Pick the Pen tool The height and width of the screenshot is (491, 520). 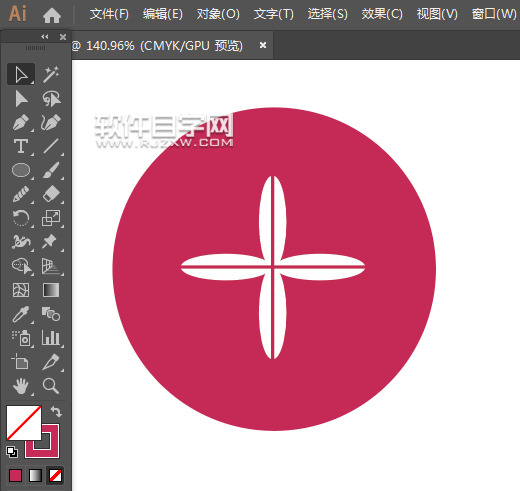point(21,123)
